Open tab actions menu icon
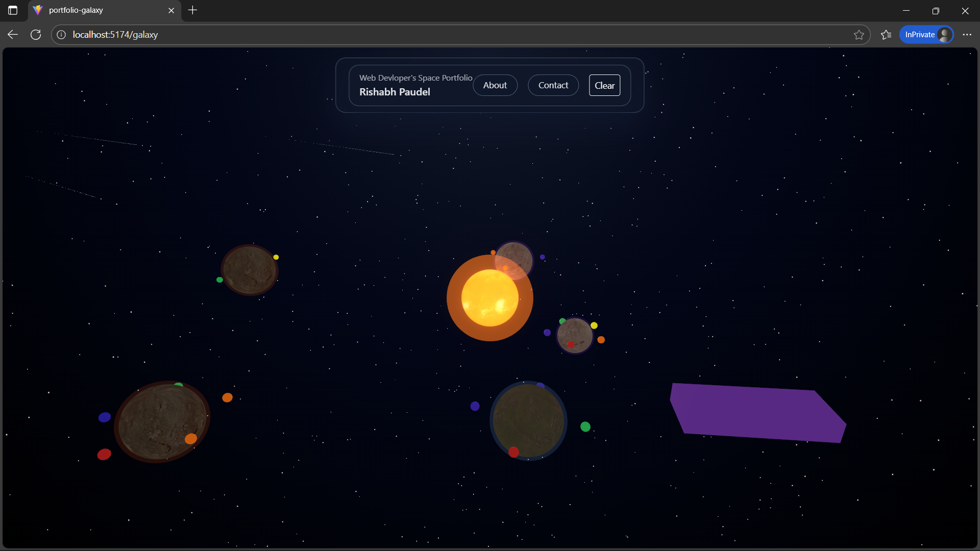Image resolution: width=980 pixels, height=551 pixels. point(13,10)
